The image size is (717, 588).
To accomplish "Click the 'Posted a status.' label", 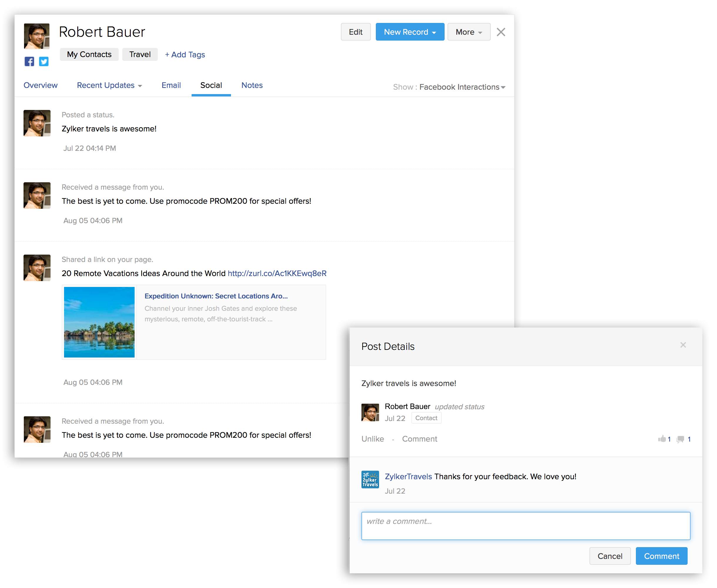I will click(x=88, y=115).
